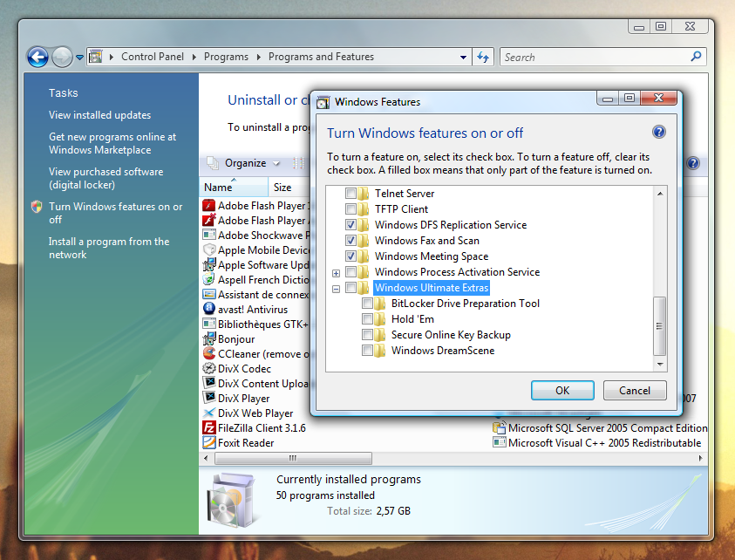Click the features list scroll up arrow
Viewport: 735px width, 560px height.
click(660, 194)
